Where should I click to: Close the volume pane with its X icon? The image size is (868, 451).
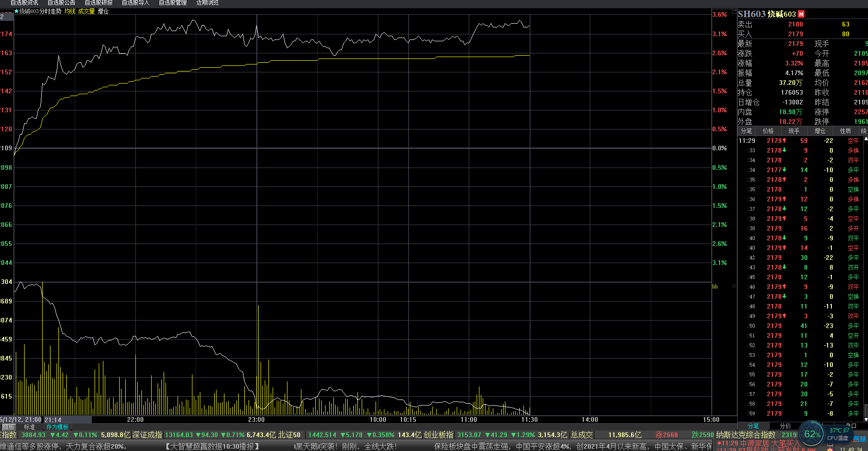(734, 286)
